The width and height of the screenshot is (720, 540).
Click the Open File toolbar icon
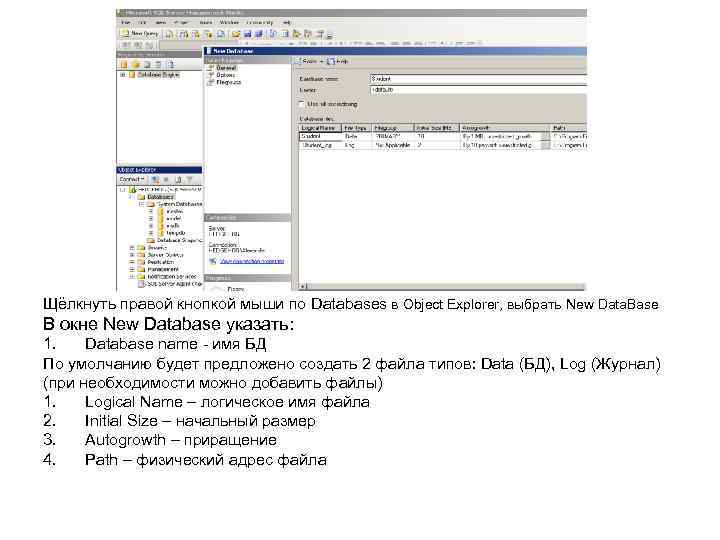coord(236,34)
